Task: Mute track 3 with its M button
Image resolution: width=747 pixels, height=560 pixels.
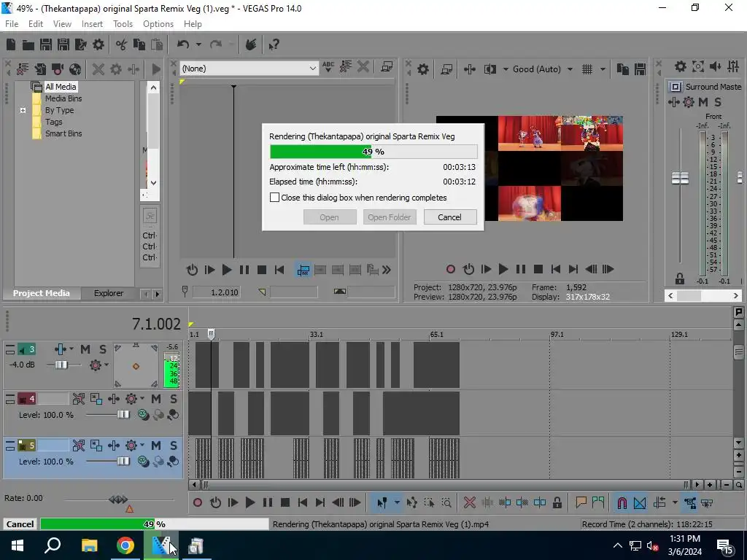Action: pyautogui.click(x=85, y=349)
